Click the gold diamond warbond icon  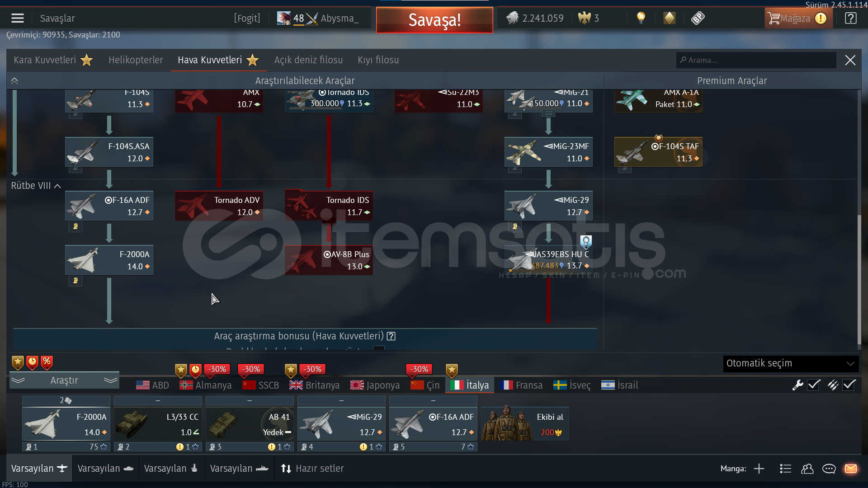click(x=669, y=18)
